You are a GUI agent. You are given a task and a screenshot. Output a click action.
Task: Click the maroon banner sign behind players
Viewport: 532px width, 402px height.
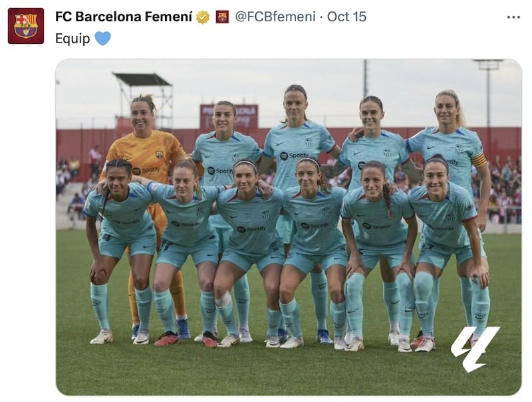[x=229, y=116]
